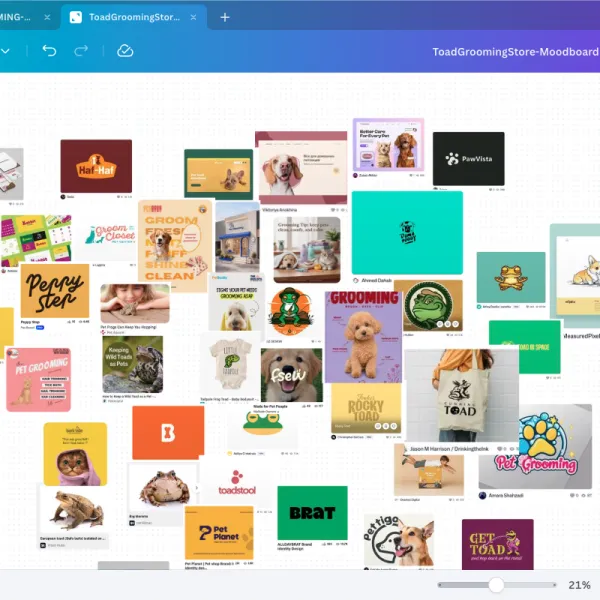Select the Cunning Toad tote bag image
Screen dimensions: 600x600
point(462,395)
